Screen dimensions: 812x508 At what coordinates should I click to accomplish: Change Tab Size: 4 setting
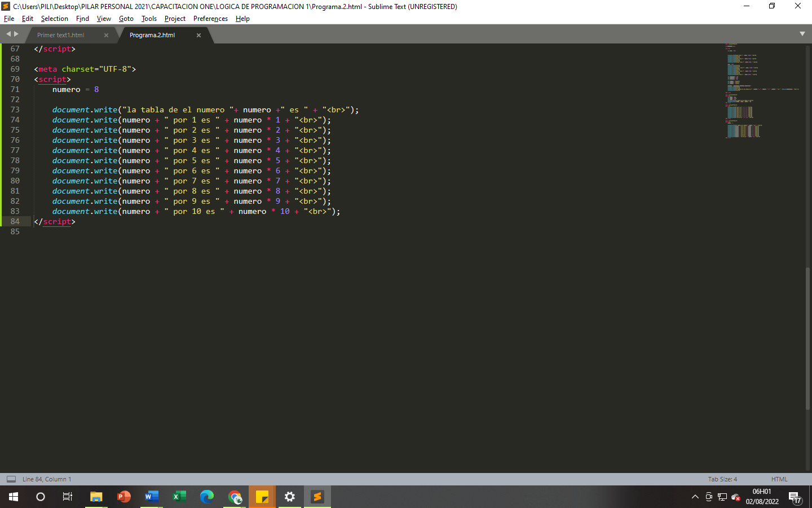tap(722, 479)
